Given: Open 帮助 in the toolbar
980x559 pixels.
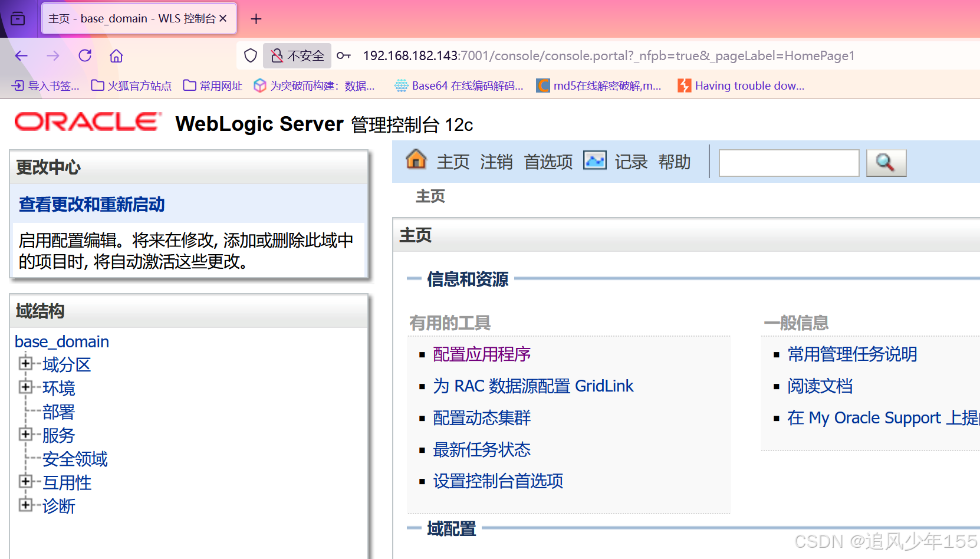Looking at the screenshot, I should (675, 162).
